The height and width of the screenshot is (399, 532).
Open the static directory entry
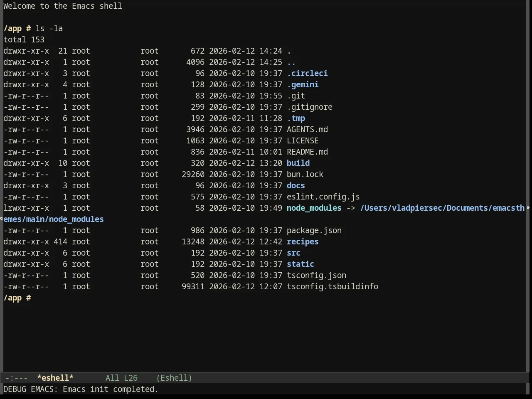(300, 264)
